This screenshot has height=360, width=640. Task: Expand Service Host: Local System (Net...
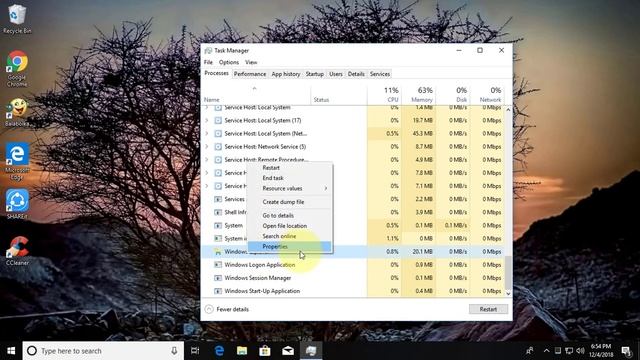207,133
